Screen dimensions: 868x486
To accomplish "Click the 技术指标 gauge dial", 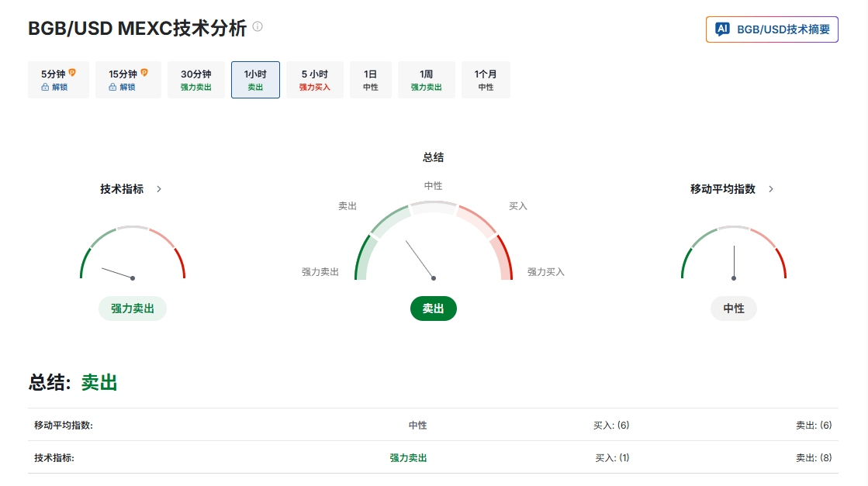I will click(133, 253).
